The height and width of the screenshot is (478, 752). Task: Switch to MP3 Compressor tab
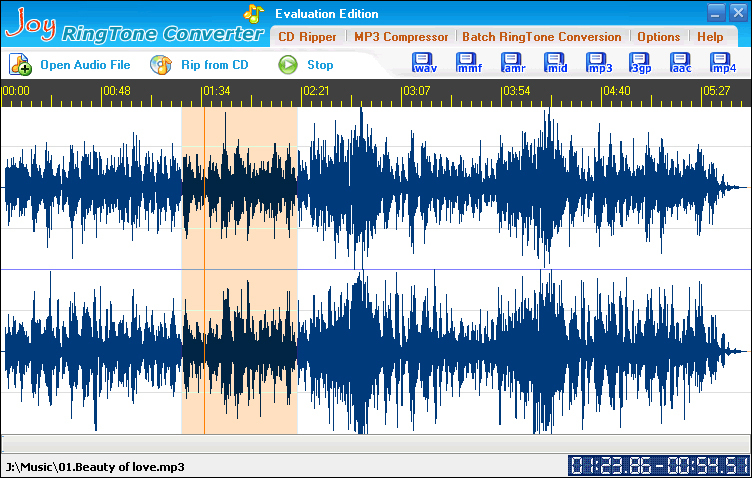[401, 37]
